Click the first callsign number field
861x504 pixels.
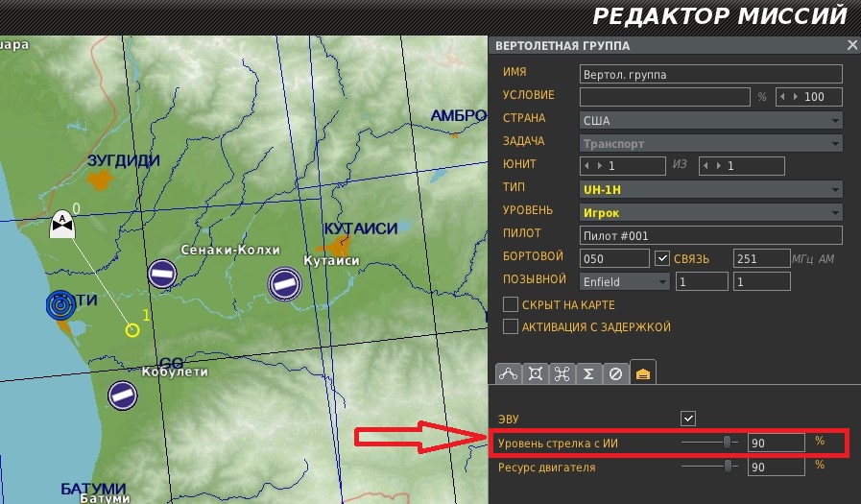702,281
